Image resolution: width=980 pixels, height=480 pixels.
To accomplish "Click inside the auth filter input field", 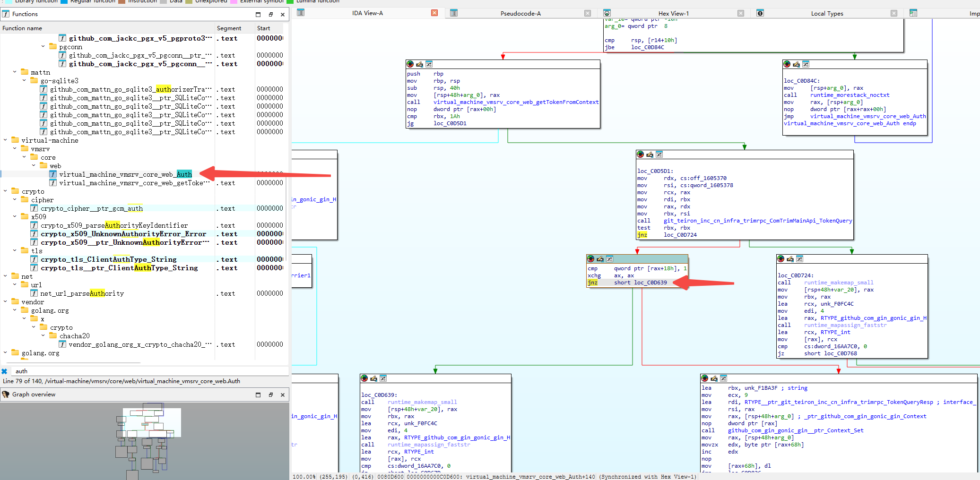I will pyautogui.click(x=142, y=371).
